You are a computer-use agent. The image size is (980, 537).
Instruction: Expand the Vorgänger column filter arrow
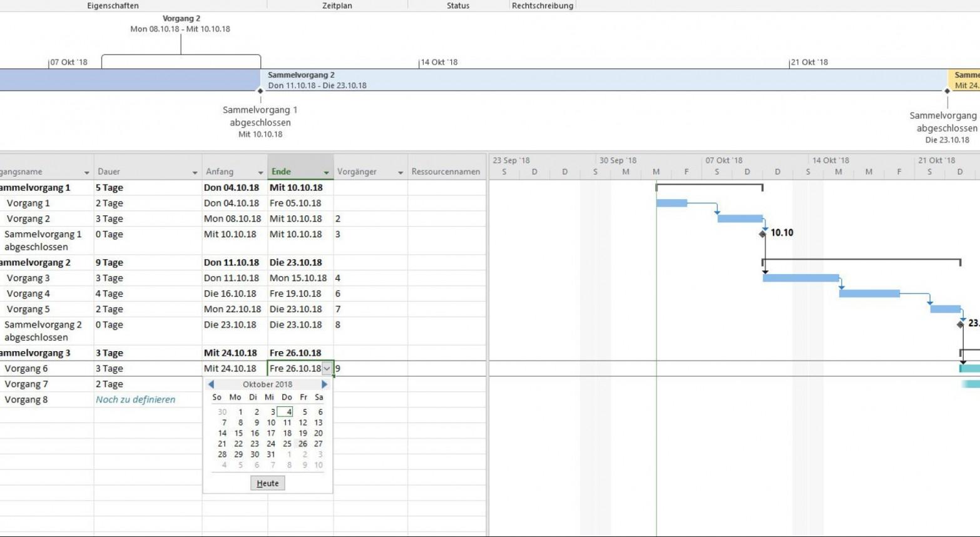401,172
